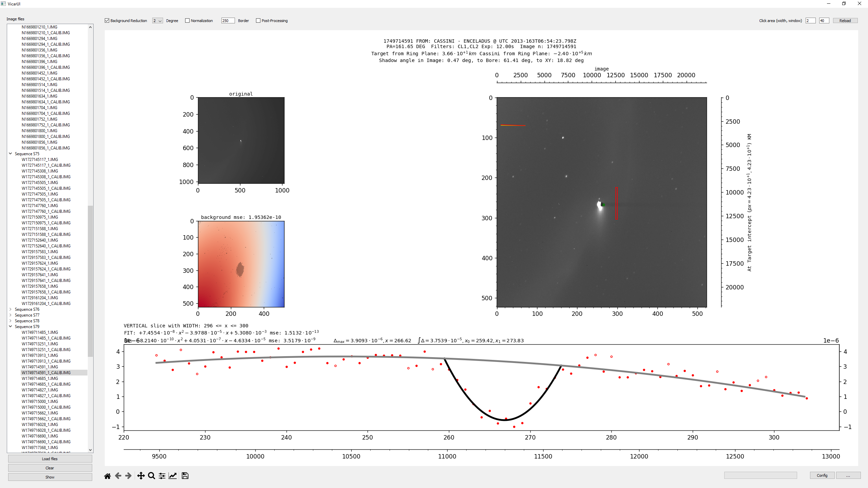Select the Zoom magnifier tool
This screenshot has width=868, height=488.
[x=152, y=476]
